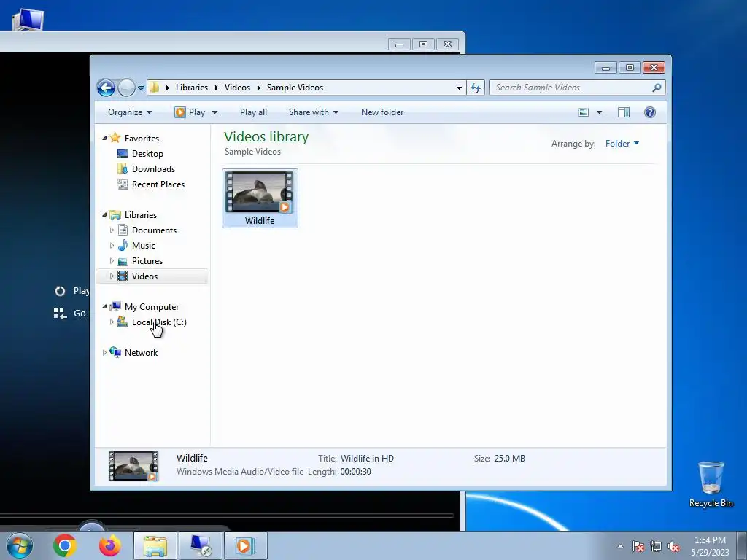Open the Share with menu

tap(314, 112)
